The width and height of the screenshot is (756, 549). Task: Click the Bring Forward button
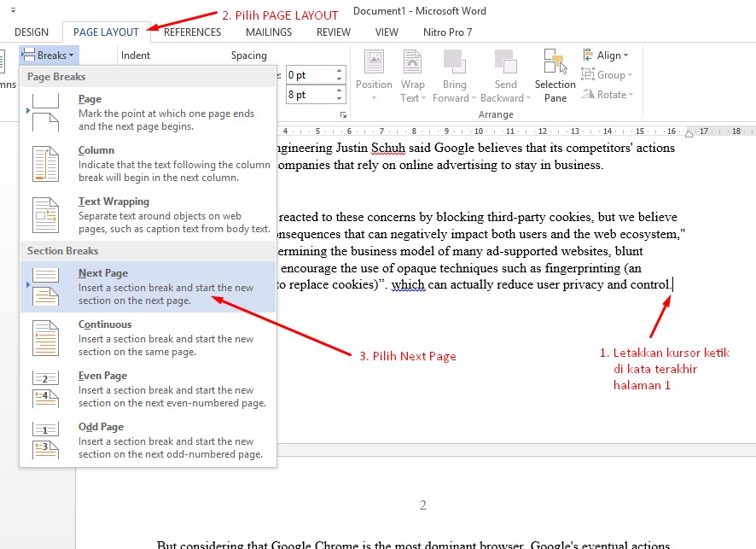point(454,75)
